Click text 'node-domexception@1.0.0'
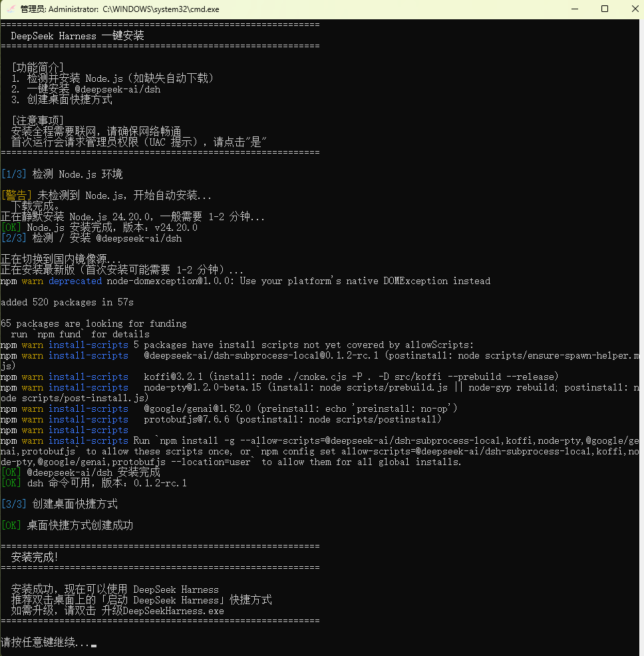Image resolution: width=644 pixels, height=656 pixels. [168, 281]
